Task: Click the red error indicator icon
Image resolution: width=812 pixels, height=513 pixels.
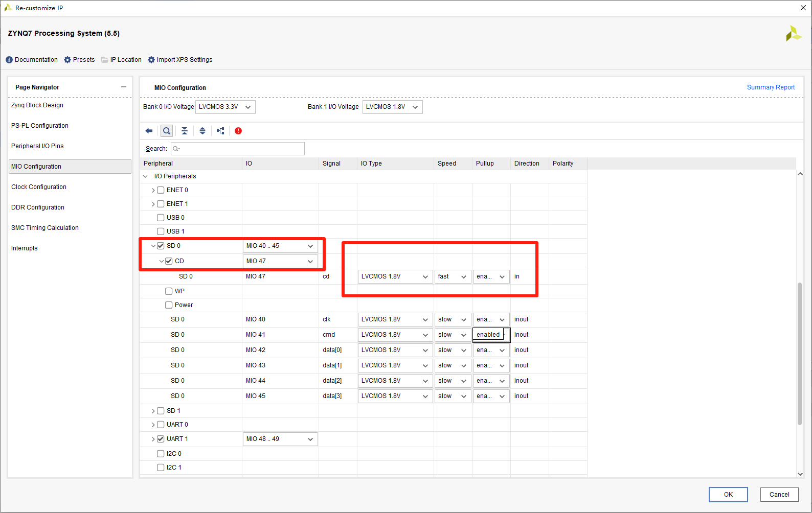Action: pos(238,131)
